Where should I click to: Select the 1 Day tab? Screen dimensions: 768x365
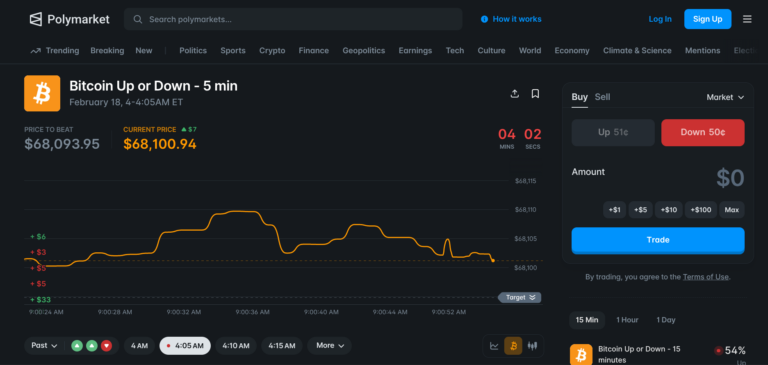pos(666,320)
